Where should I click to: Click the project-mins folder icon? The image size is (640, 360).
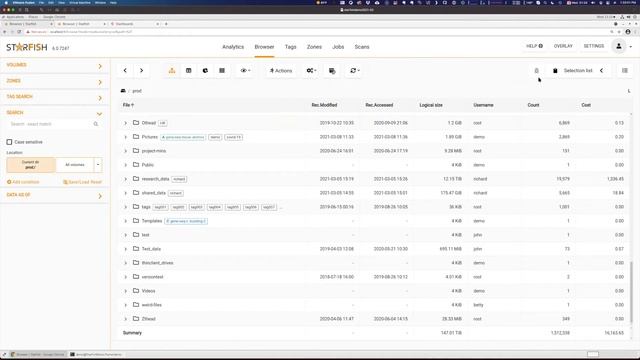point(136,151)
